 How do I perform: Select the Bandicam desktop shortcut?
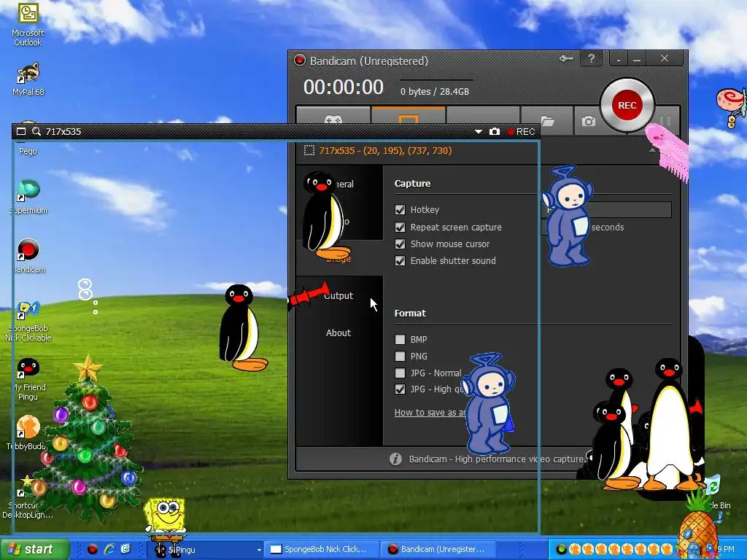click(28, 256)
